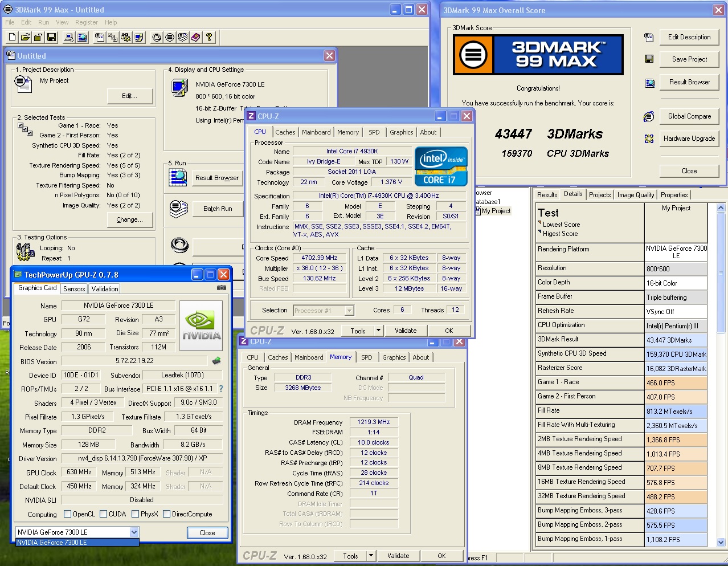Click the Hardware Upgrade button
The image size is (728, 566).
[x=689, y=139]
